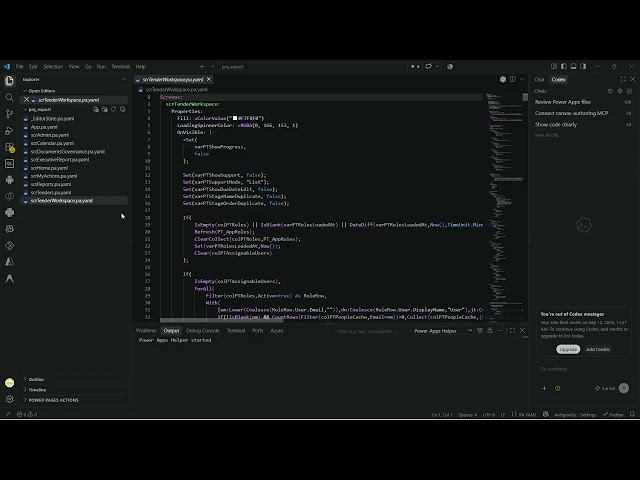Image resolution: width=640 pixels, height=480 pixels.
Task: Click the send arrow button in Codex
Action: click(x=624, y=388)
